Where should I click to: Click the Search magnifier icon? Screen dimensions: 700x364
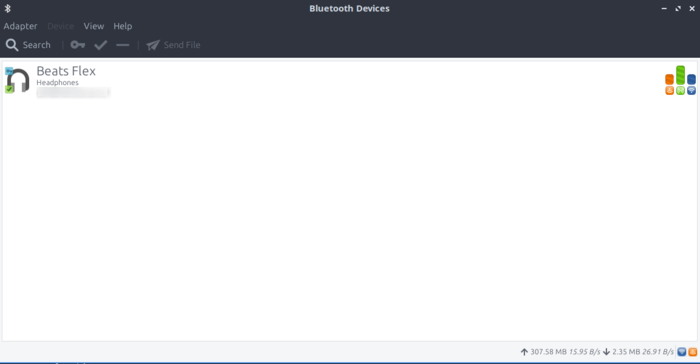(x=12, y=45)
